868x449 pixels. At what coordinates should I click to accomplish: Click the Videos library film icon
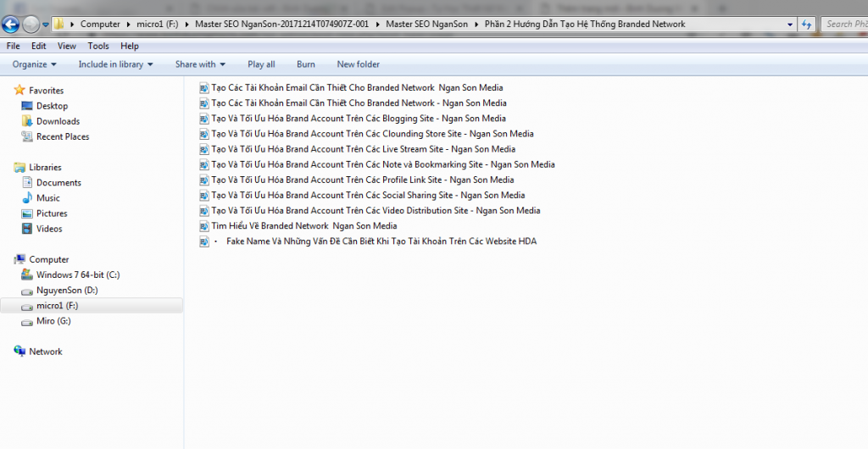[26, 229]
